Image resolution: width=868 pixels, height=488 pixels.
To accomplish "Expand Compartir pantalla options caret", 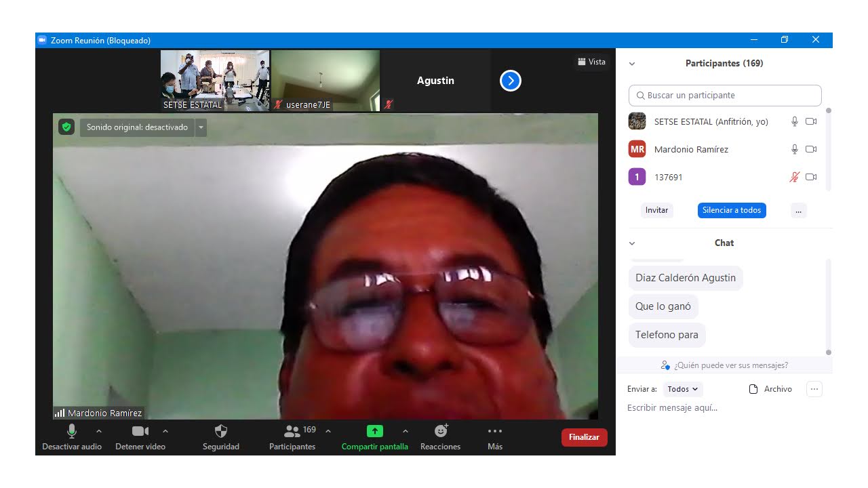I will (x=406, y=431).
